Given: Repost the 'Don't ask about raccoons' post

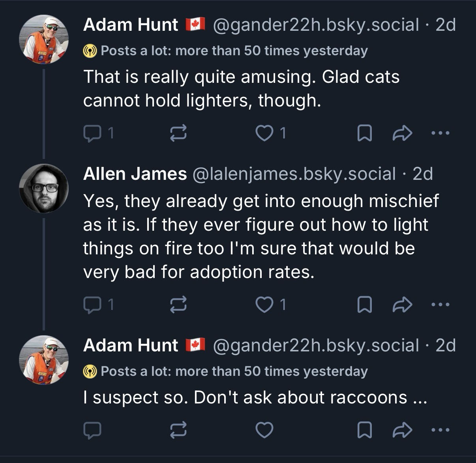Looking at the screenshot, I should pyautogui.click(x=178, y=430).
